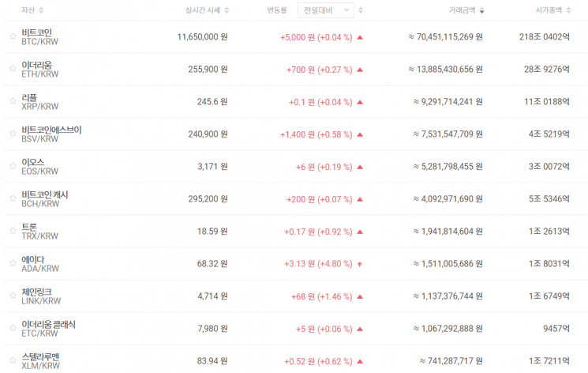Open the 이더리움 클래식 asset name
Viewport: 588px width, 373px height.
48,324
